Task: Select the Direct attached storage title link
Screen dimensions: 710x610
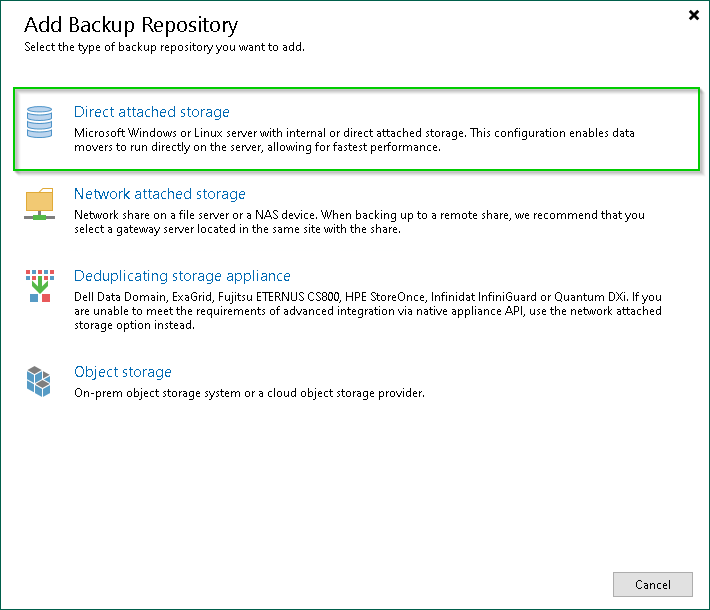Action: 151,112
